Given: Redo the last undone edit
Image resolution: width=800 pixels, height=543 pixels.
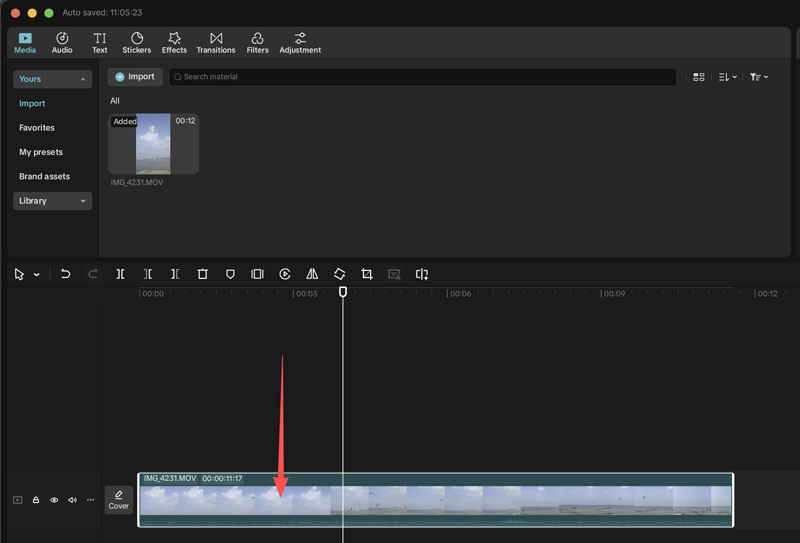Looking at the screenshot, I should click(92, 274).
